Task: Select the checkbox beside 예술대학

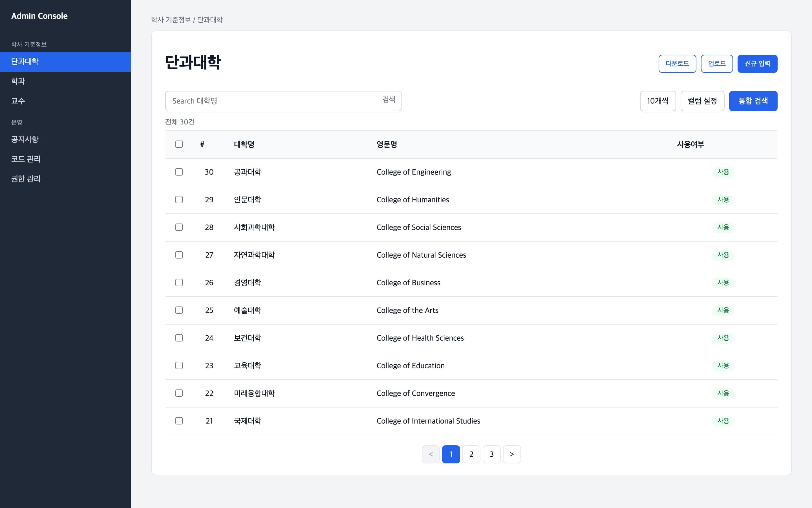Action: click(179, 310)
